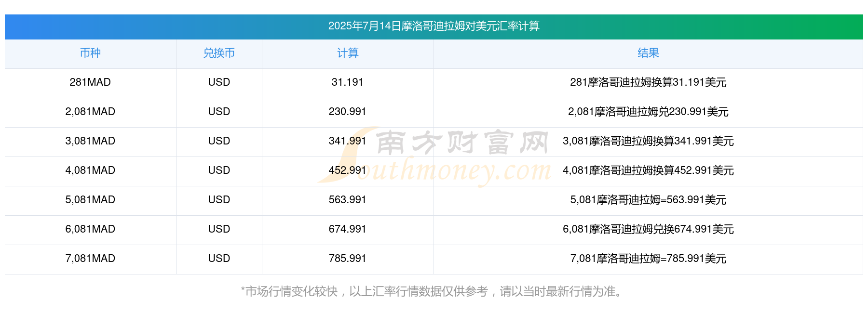This screenshot has width=868, height=313.
Task: Click USD in the 7,081MAD row
Action: (x=219, y=259)
